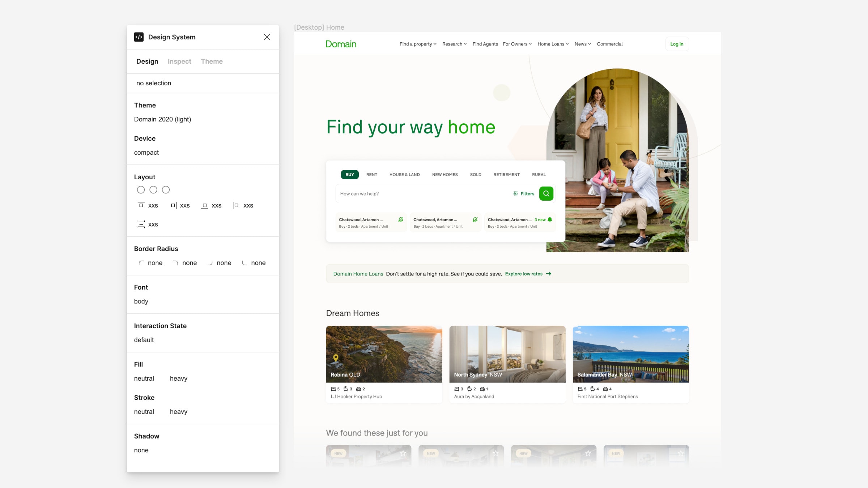Open the Research nav dropdown
The image size is (868, 488).
[454, 44]
